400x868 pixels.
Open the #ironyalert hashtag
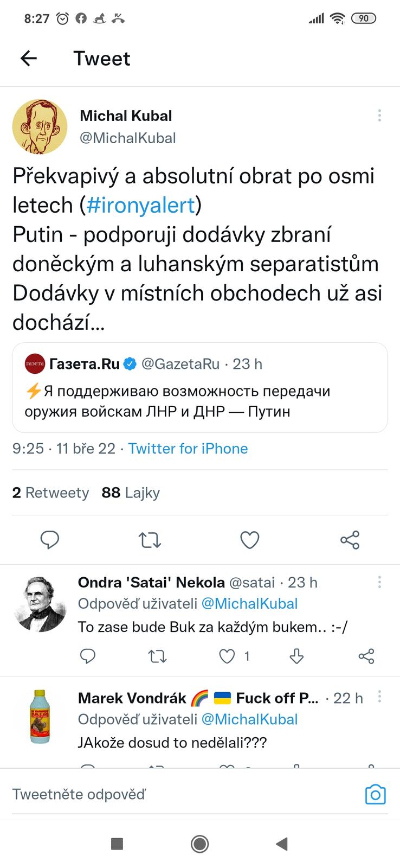click(140, 205)
